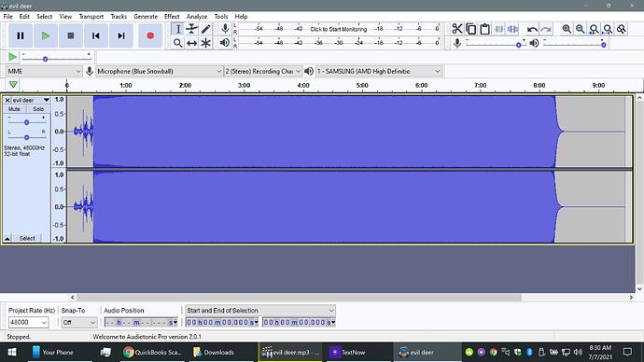This screenshot has width=644, height=362.
Task: Open the Generate menu
Action: (146, 17)
